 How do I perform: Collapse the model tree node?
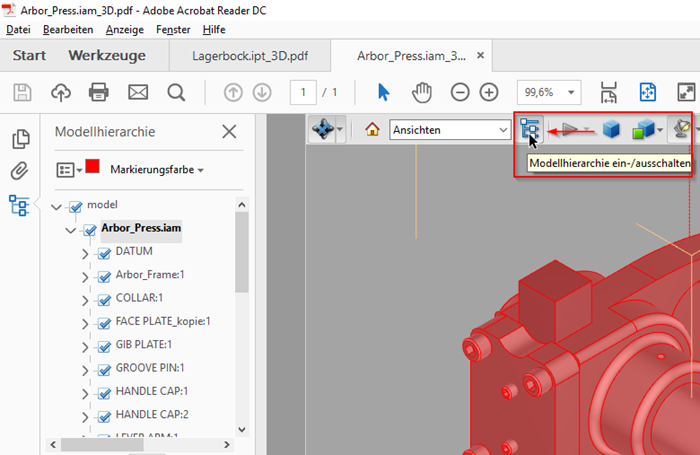point(56,207)
